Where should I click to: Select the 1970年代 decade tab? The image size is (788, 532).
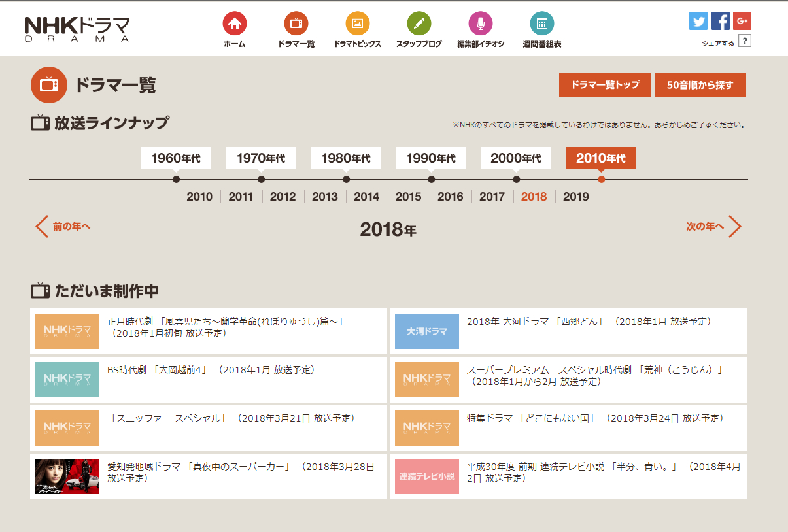pyautogui.click(x=261, y=158)
